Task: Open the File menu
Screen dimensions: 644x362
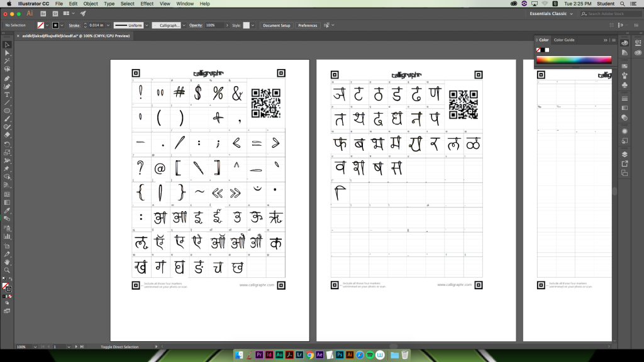Action: [58, 4]
